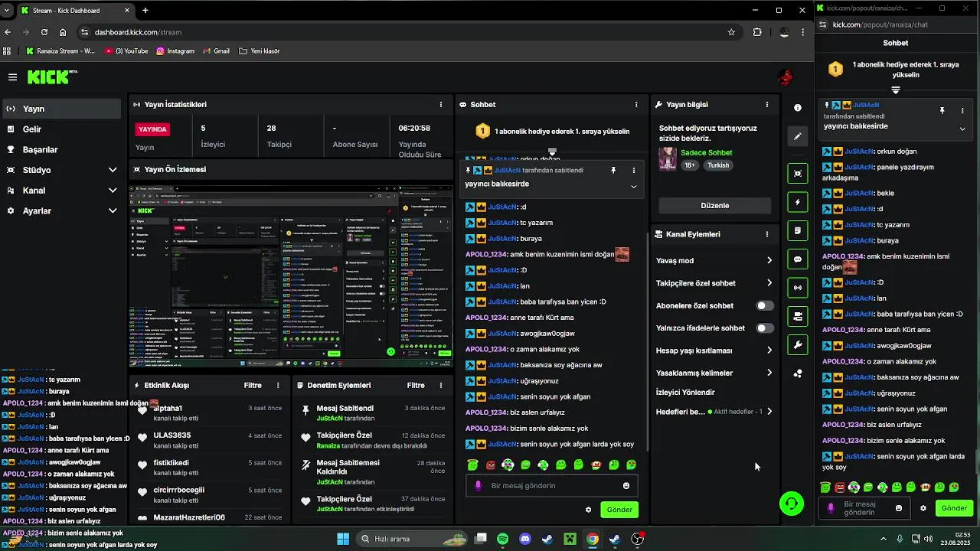Open the YouTube bookmark
The width and height of the screenshot is (980, 551).
tap(126, 51)
